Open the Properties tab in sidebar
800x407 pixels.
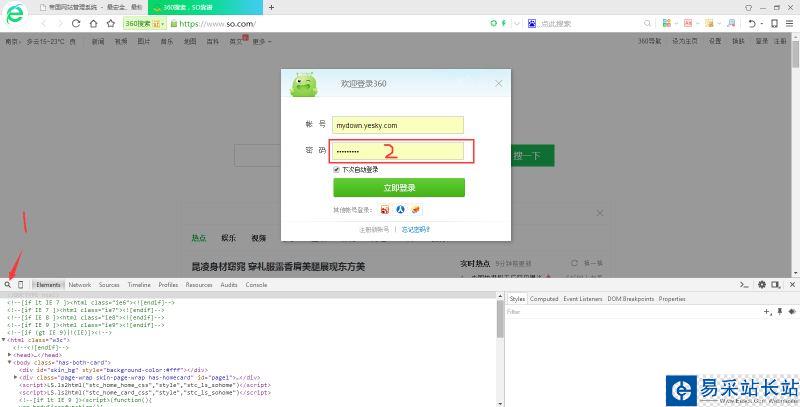[672, 299]
